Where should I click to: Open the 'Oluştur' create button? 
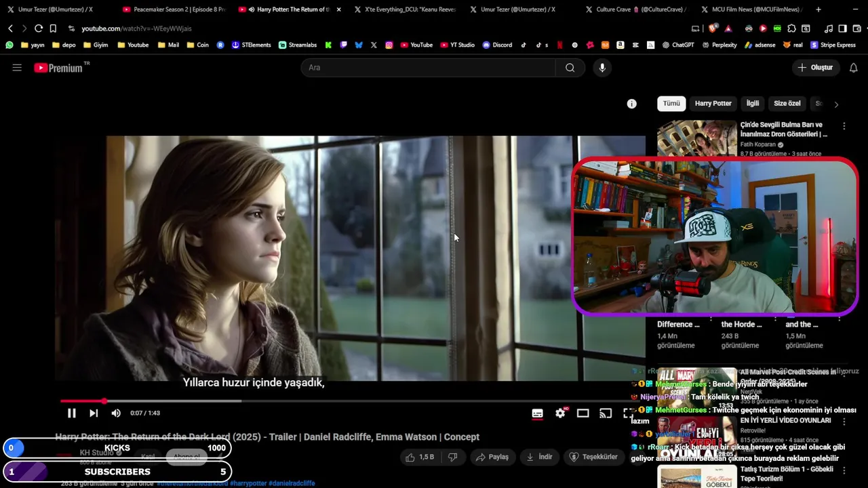(816, 68)
